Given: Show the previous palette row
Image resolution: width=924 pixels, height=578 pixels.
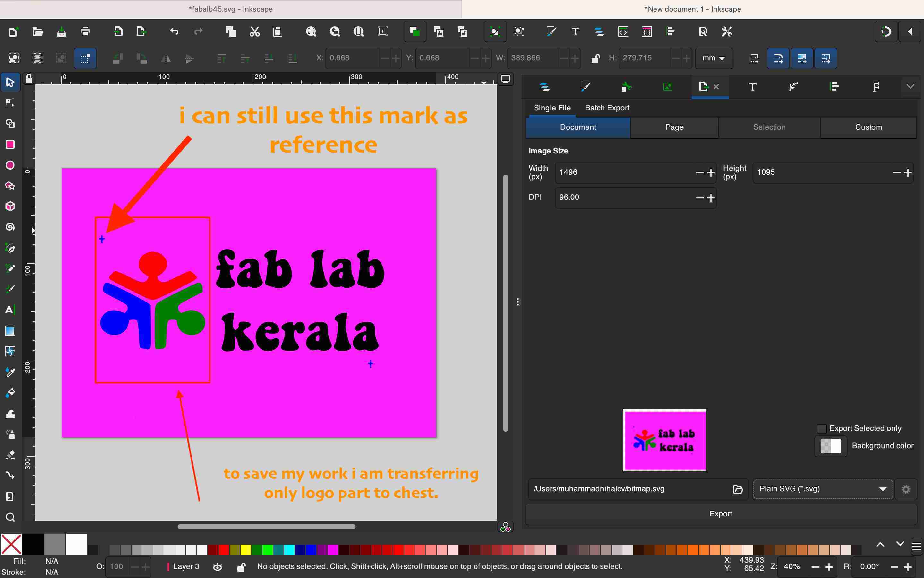Looking at the screenshot, I should tap(880, 544).
